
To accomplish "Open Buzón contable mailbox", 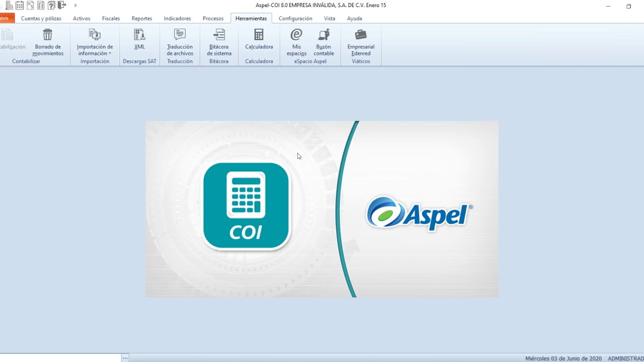I will coord(324,42).
